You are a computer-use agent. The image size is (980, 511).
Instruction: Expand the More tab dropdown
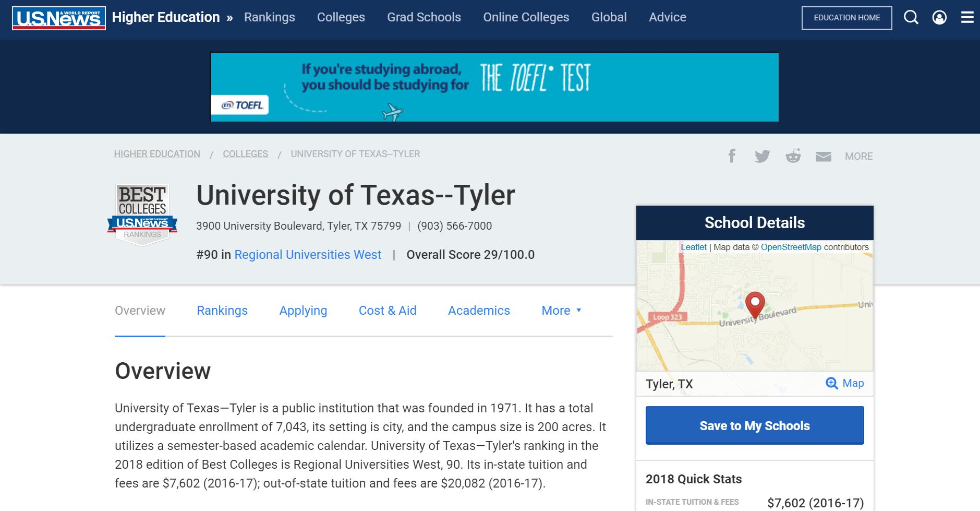click(x=561, y=311)
